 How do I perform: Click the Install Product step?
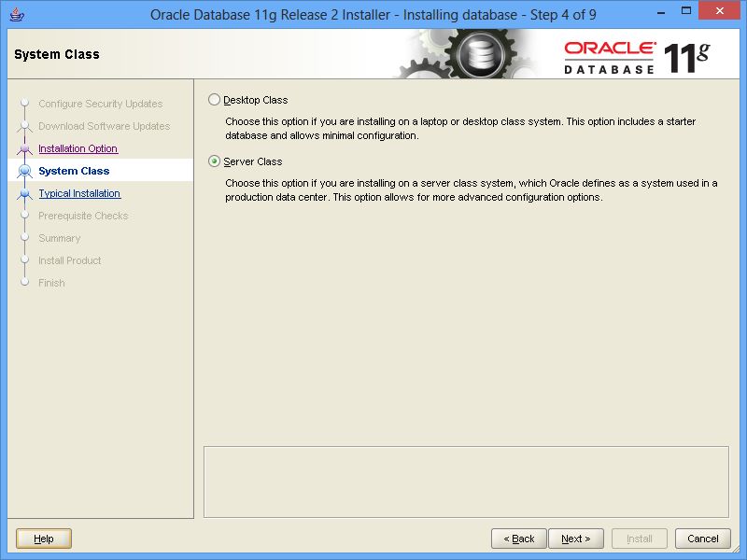pyautogui.click(x=69, y=260)
